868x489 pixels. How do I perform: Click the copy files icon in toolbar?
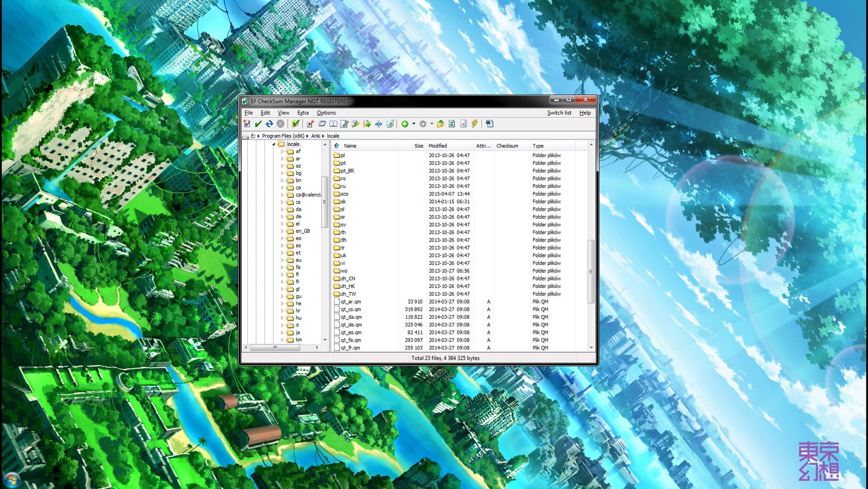tap(356, 124)
